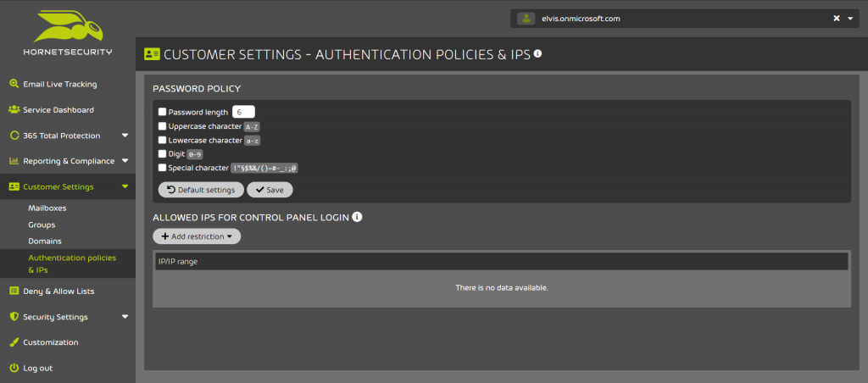The width and height of the screenshot is (868, 383).
Task: Click the special characters hint tag
Action: 264,169
